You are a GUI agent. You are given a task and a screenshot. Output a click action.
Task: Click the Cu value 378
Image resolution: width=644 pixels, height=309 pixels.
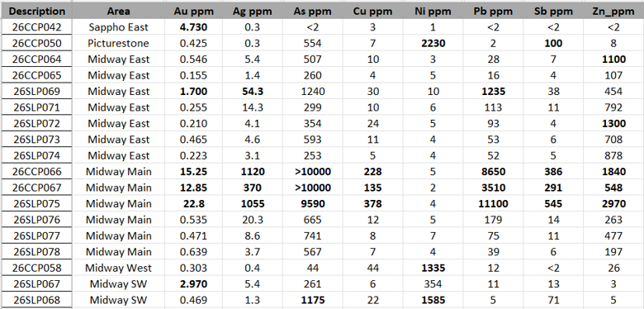pos(373,204)
